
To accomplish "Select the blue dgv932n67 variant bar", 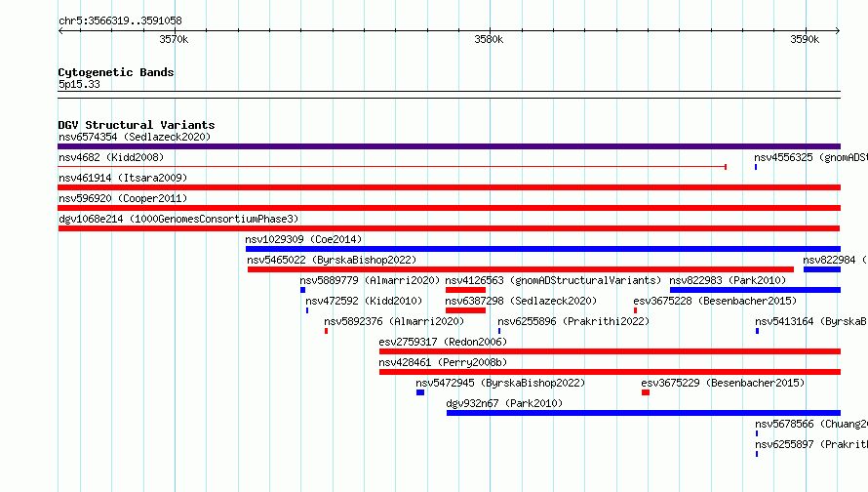I will click(x=644, y=413).
